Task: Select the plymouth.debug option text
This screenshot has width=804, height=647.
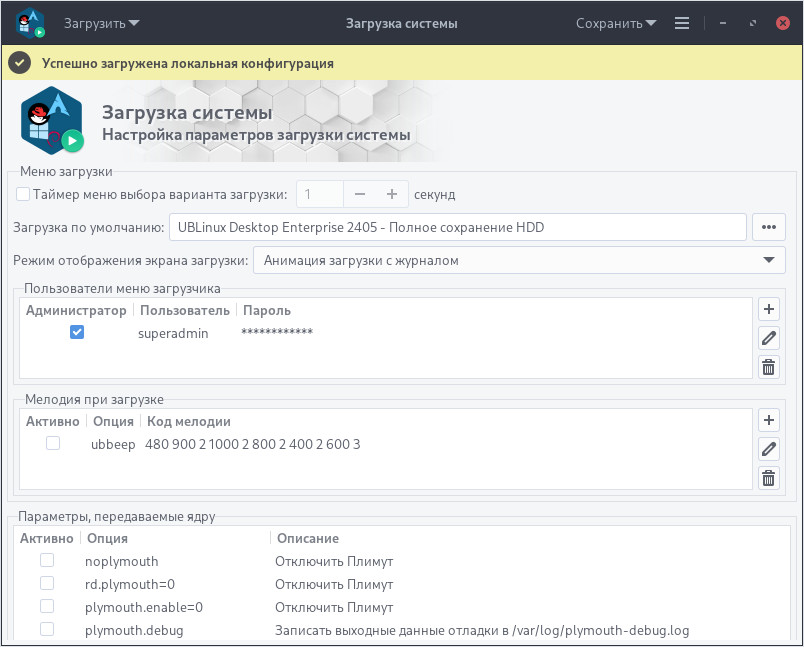Action: click(134, 631)
